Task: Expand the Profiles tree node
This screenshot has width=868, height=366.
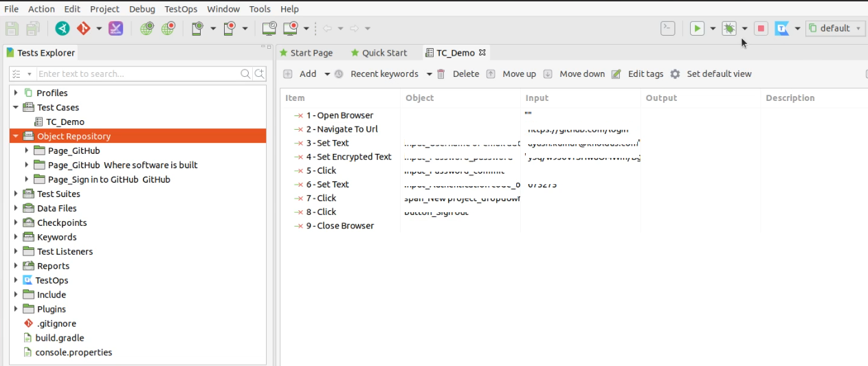Action: 16,93
